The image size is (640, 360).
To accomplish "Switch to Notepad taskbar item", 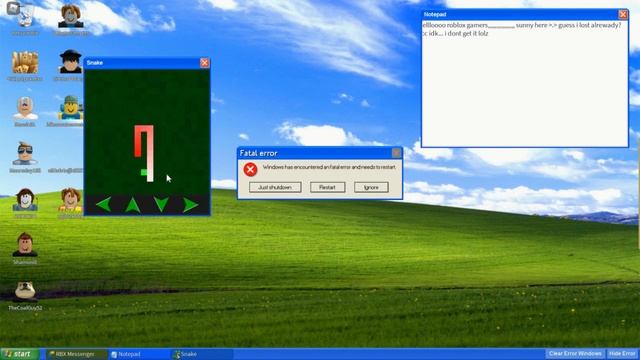I will click(139, 354).
